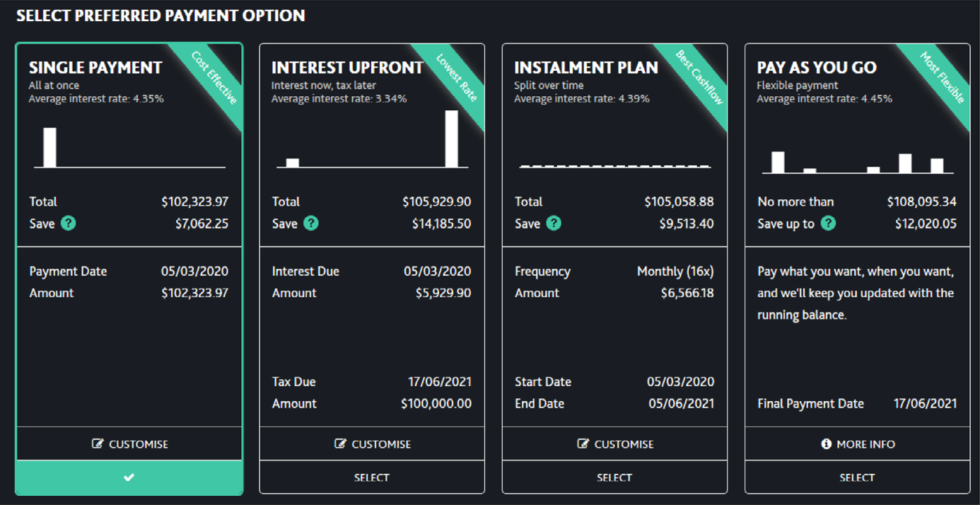The height and width of the screenshot is (505, 980).
Task: Click the Save question mark in Instalment Plan
Action: click(x=554, y=224)
